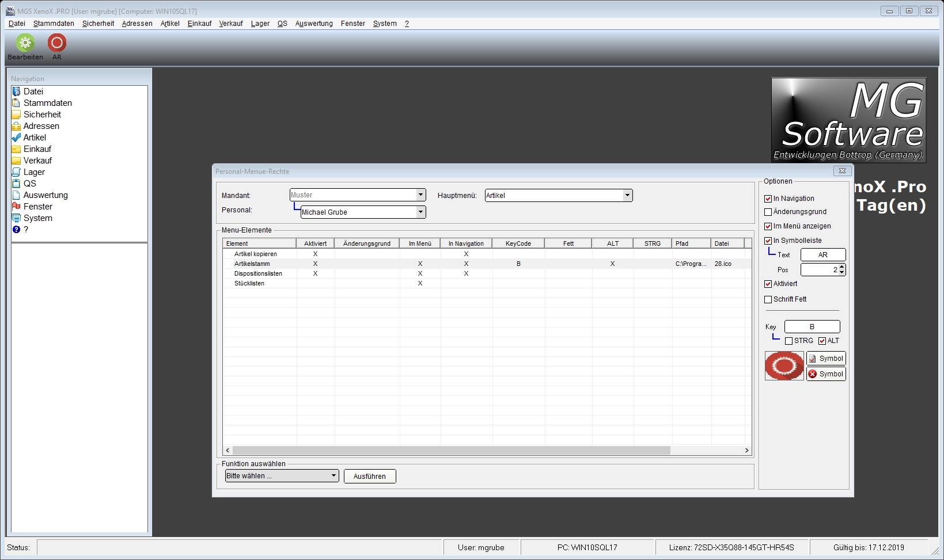
Task: Select the Stammdaten icon in navigation
Action: tap(16, 103)
